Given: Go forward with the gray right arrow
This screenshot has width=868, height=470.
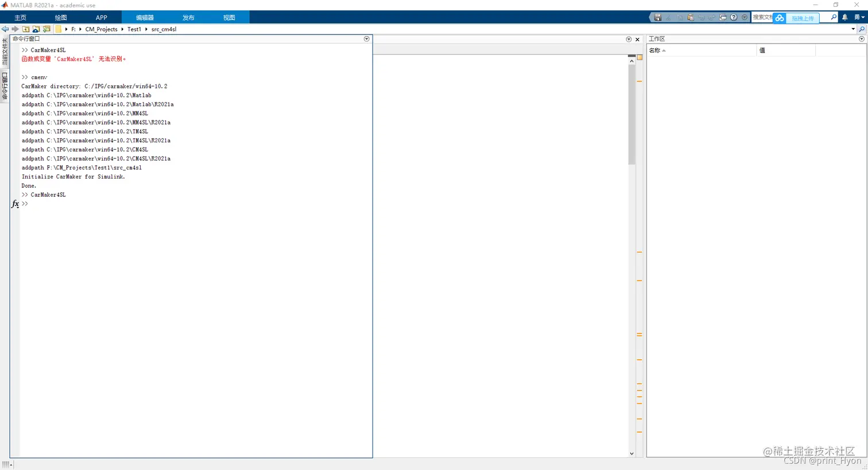Looking at the screenshot, I should (x=15, y=29).
